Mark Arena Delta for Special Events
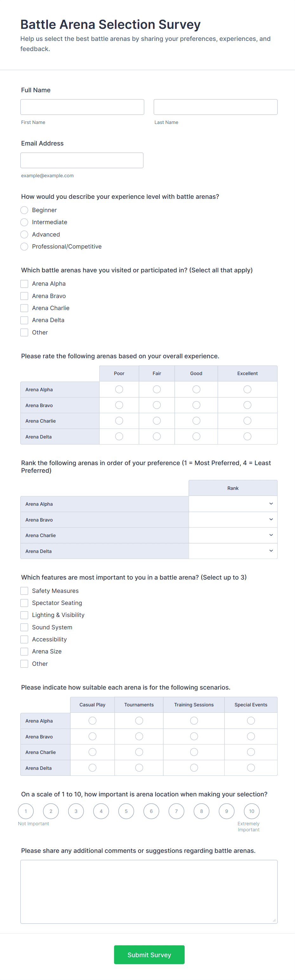The image size is (295, 980). point(251,768)
